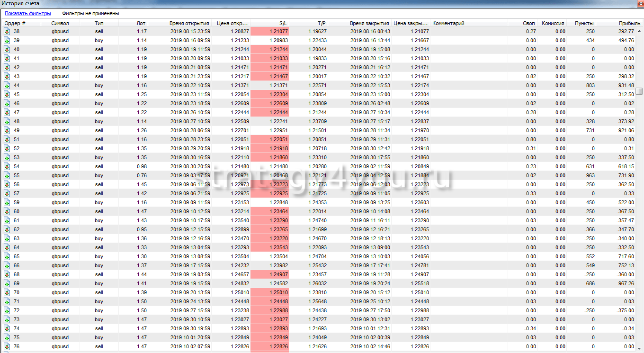
Task: Open the Показать фильтры link
Action: click(28, 14)
